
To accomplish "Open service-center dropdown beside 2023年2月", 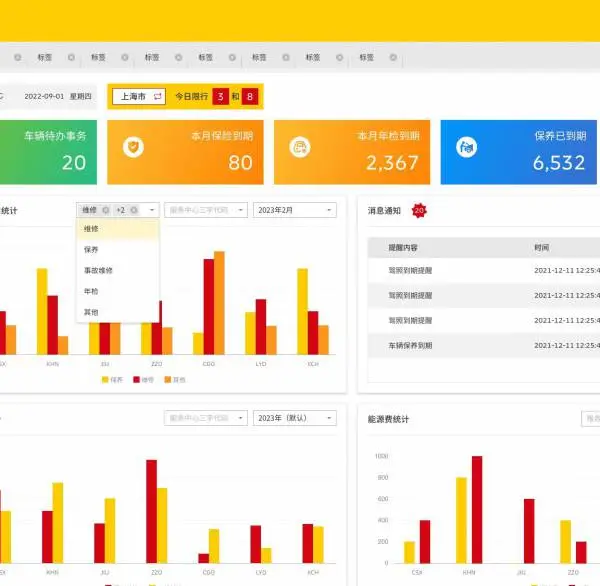I will 206,210.
